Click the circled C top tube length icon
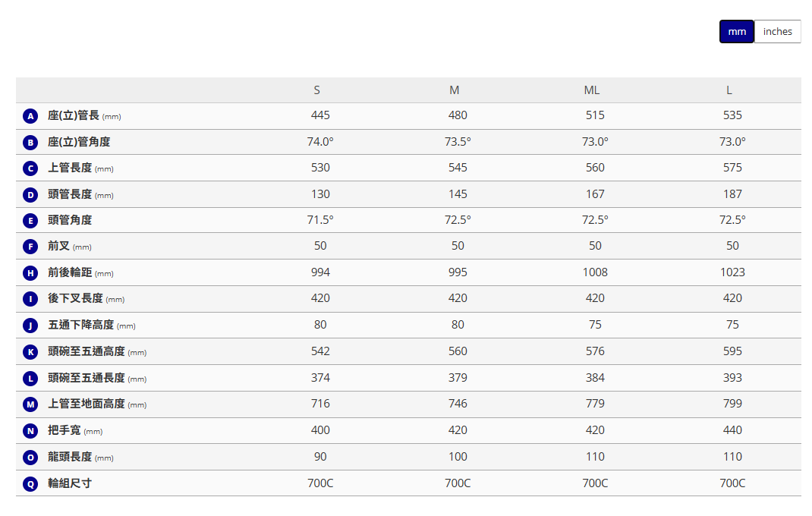Viewport: 812px width, 516px height. tap(30, 168)
